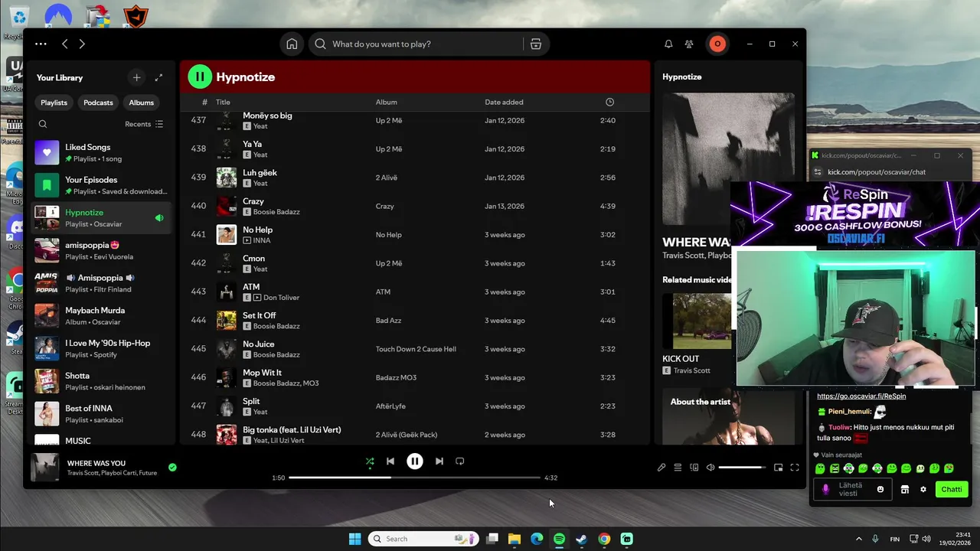Toggle saved checkmark for WHERE WAS YOU
This screenshot has height=551, width=980.
pos(172,467)
